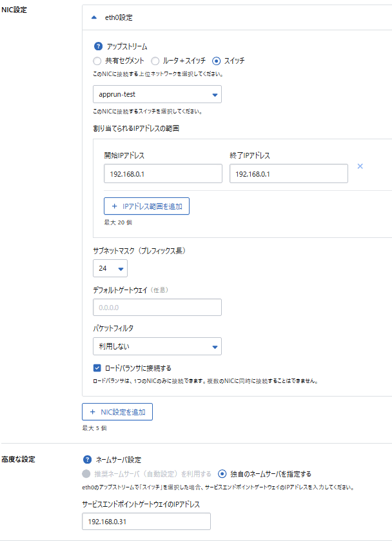Click the 高度な設定 section label
Screen dimensions: 392x541
[18, 459]
